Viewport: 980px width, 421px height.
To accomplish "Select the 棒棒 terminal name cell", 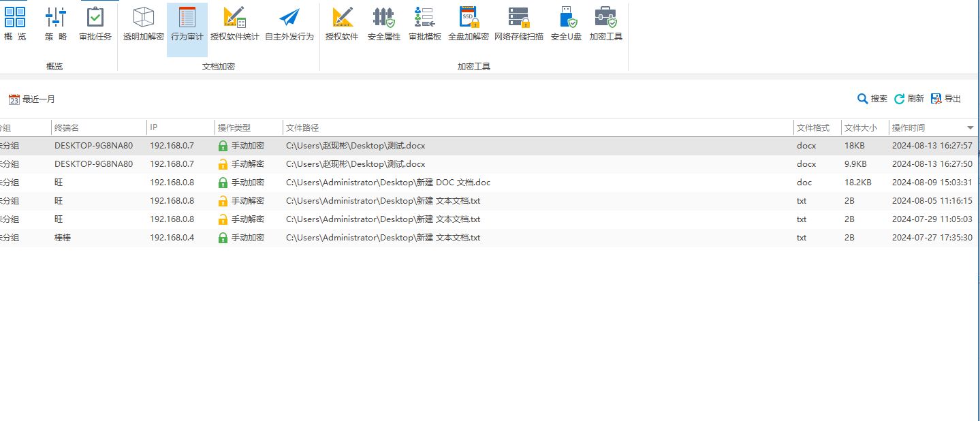I will pos(63,238).
